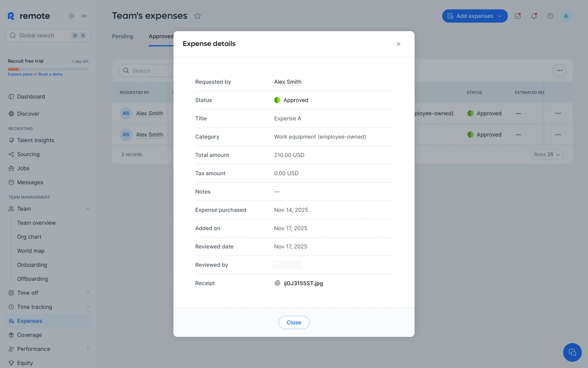Open the notifications bell
Image resolution: width=588 pixels, height=368 pixels.
point(534,16)
